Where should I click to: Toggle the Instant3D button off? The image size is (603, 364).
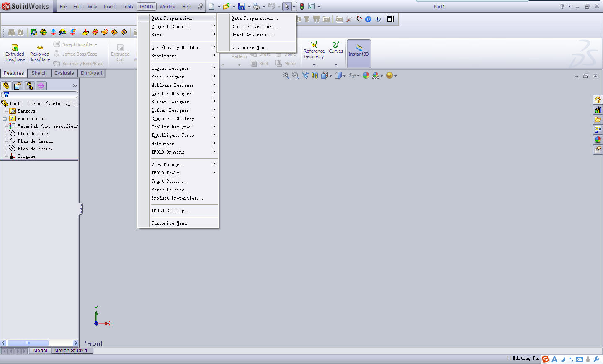point(358,53)
